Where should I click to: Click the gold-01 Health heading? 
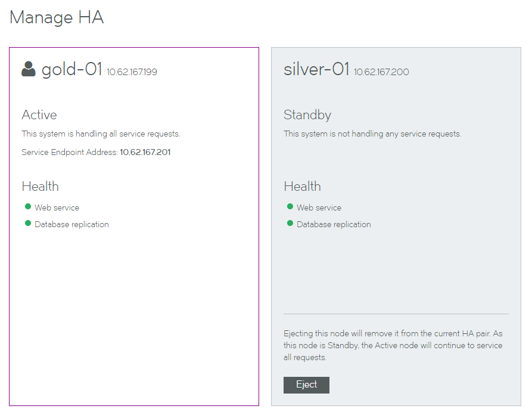tap(41, 187)
